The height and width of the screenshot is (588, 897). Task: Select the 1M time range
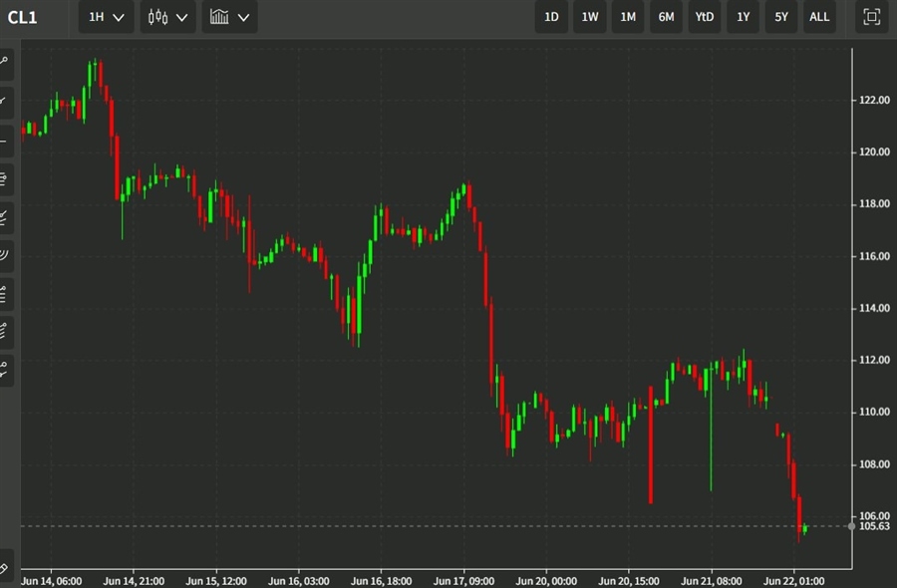[x=628, y=17]
